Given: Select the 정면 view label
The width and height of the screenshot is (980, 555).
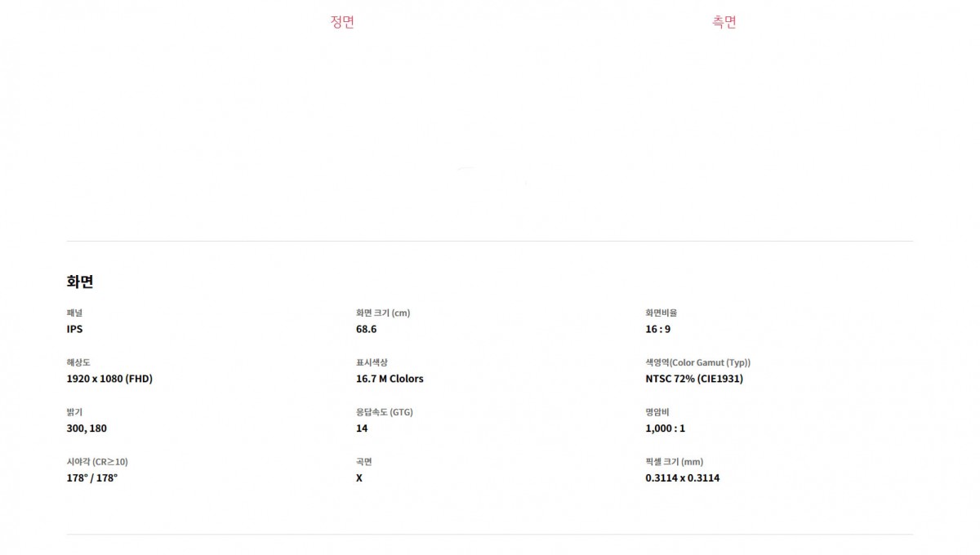Looking at the screenshot, I should tap(342, 22).
